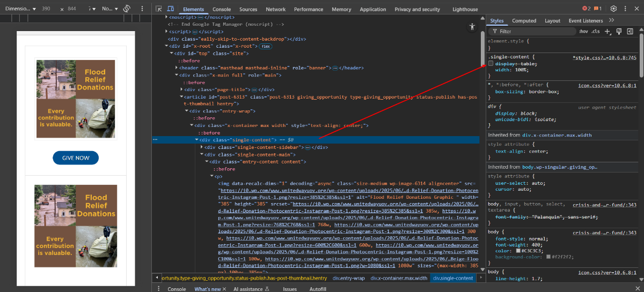Expand ellipsis in page-title div node
This screenshot has height=292, width=644.
254,89
